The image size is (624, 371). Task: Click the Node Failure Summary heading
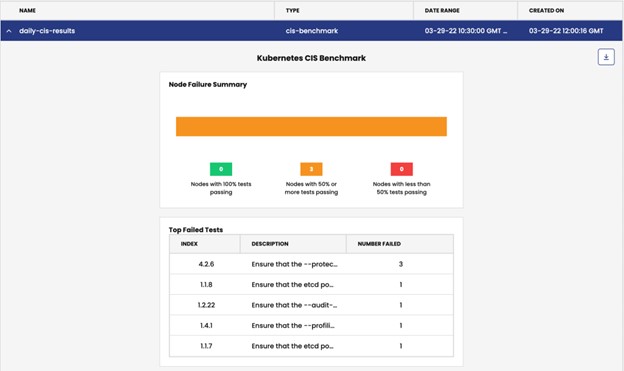(208, 84)
